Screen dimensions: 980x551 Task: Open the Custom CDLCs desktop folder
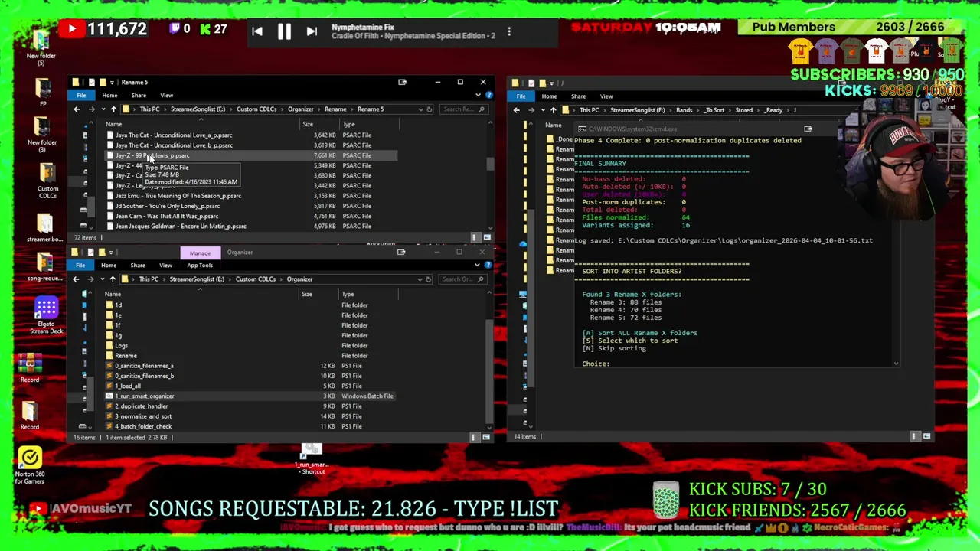point(47,180)
